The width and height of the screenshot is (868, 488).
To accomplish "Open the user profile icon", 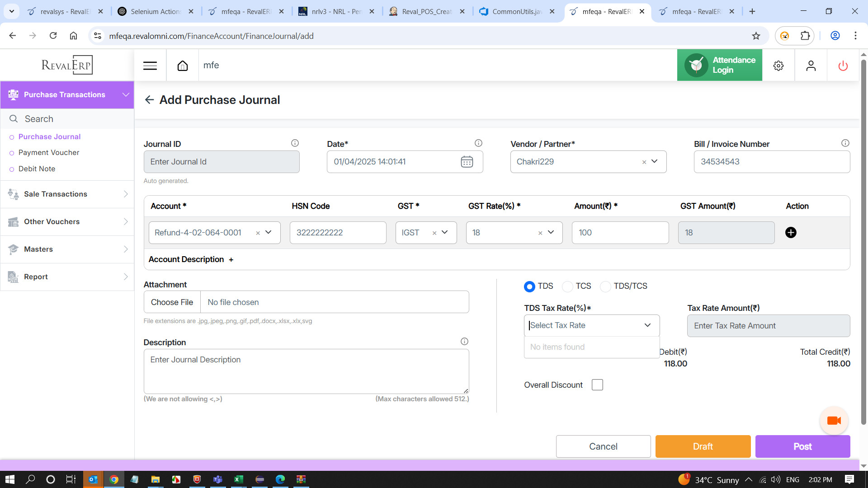I will pyautogui.click(x=811, y=66).
